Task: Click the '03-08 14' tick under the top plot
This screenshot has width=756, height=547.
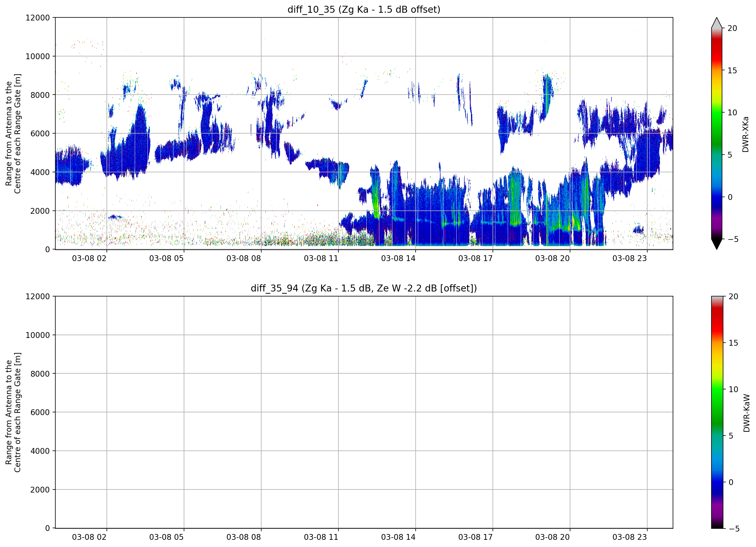Action: coord(398,259)
